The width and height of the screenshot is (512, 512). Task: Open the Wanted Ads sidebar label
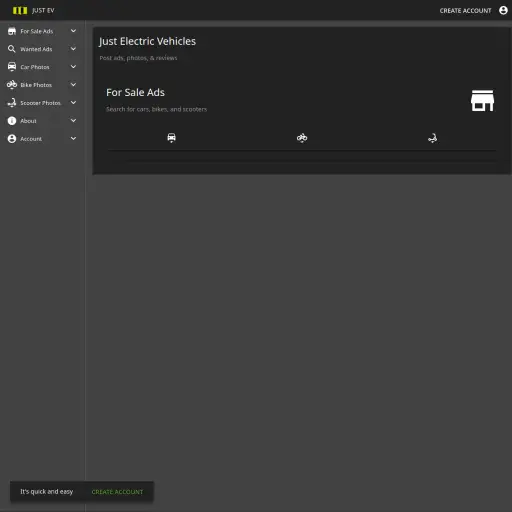[x=36, y=49]
